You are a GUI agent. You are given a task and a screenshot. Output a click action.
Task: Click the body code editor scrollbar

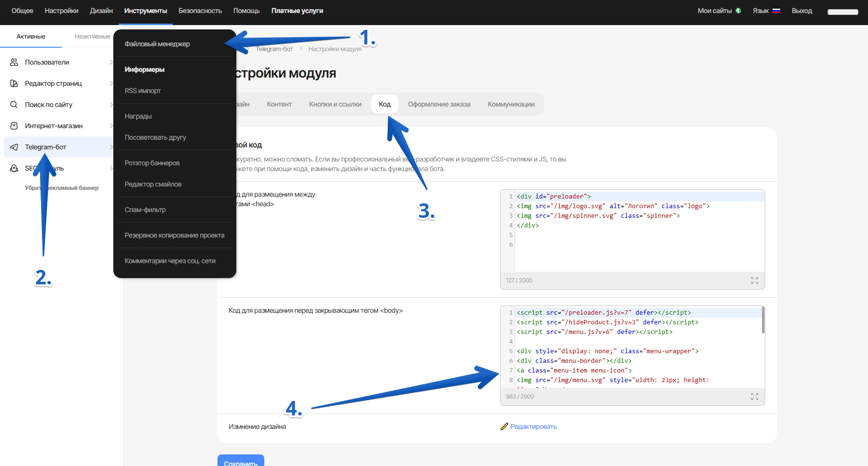pyautogui.click(x=763, y=320)
